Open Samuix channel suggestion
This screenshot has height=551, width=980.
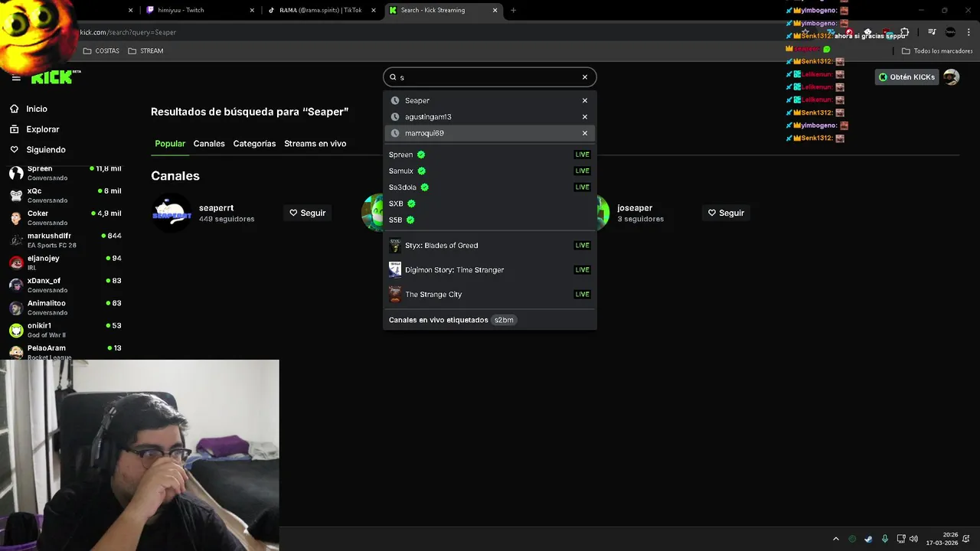click(489, 171)
